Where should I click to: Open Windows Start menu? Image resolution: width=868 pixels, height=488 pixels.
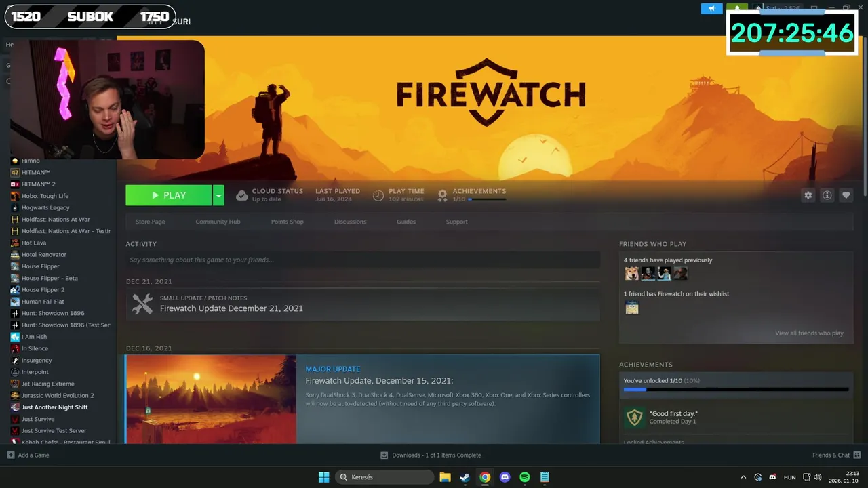[x=324, y=477]
